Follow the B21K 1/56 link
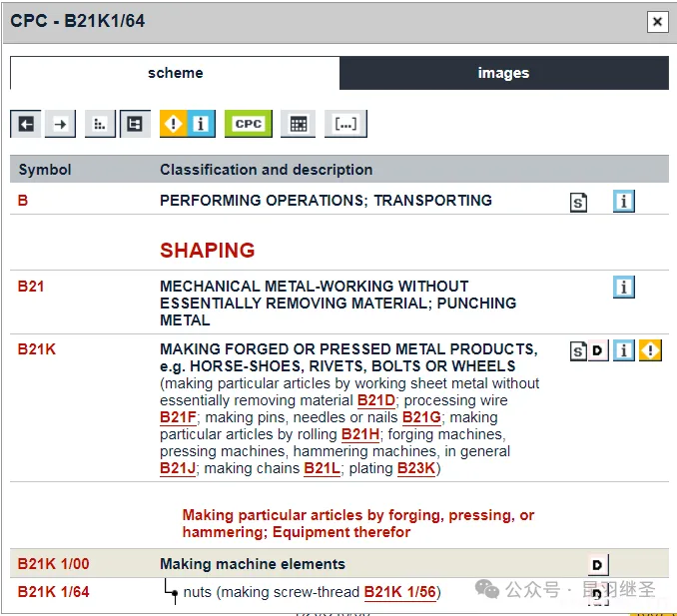This screenshot has width=677, height=616. click(x=399, y=592)
